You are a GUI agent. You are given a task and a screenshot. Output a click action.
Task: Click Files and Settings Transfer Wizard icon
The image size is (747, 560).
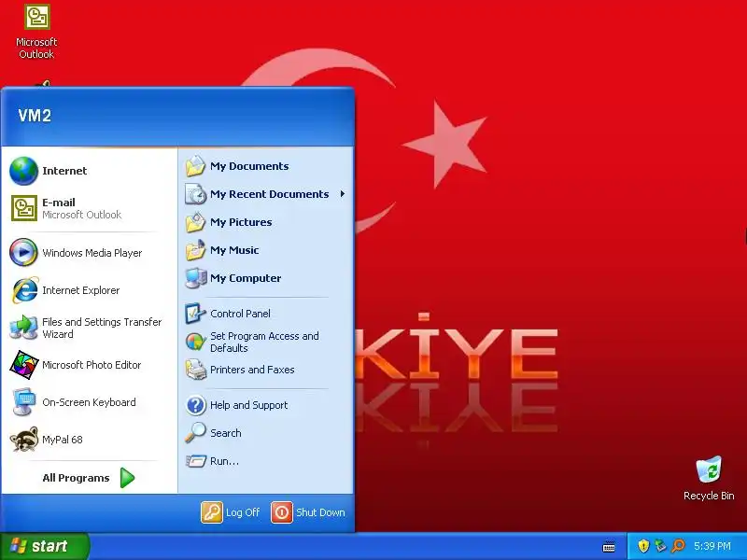tap(24, 328)
